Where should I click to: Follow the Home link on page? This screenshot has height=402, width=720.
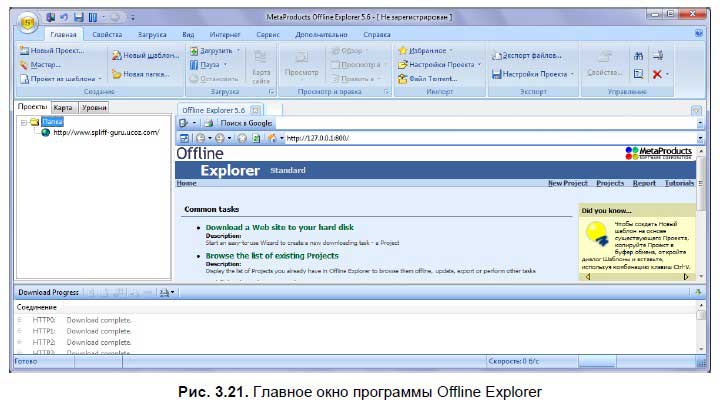[x=186, y=183]
